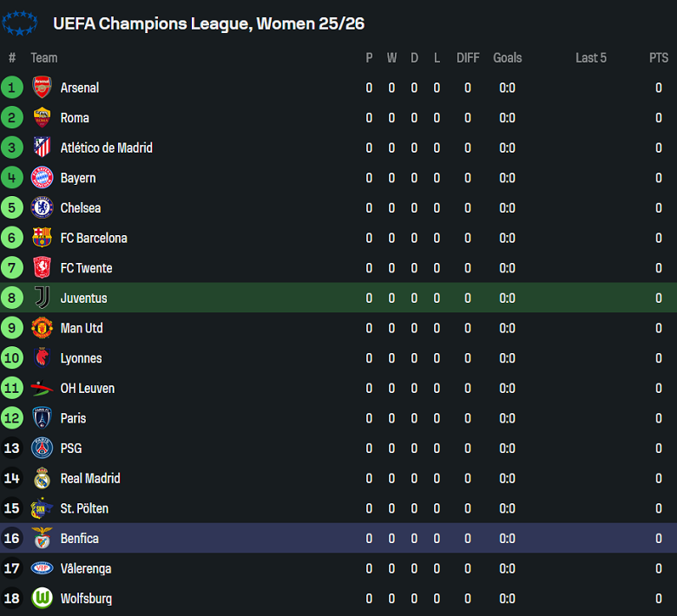Viewport: 677px width, 616px height.
Task: Click the Atlético de Madrid crest icon
Action: pos(42,147)
